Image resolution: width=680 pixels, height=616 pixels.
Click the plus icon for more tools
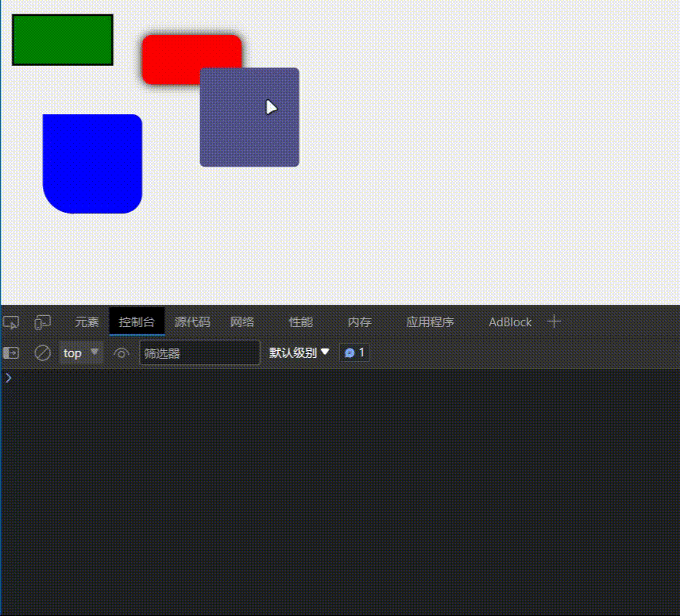(x=554, y=321)
